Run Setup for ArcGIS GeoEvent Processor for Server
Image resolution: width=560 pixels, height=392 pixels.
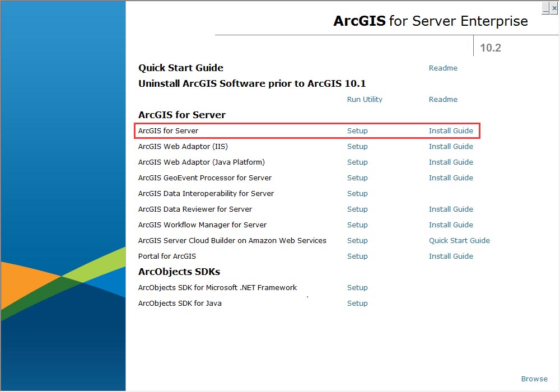coord(357,178)
